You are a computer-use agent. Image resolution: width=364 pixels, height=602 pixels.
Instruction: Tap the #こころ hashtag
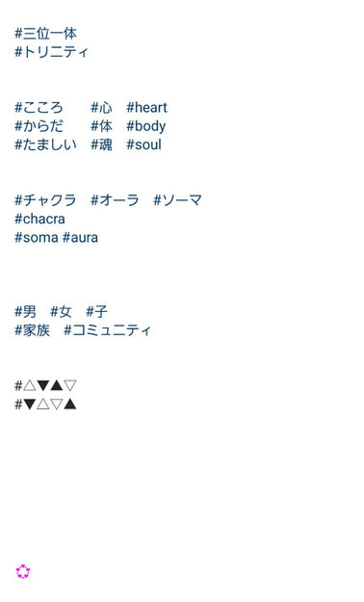[39, 108]
